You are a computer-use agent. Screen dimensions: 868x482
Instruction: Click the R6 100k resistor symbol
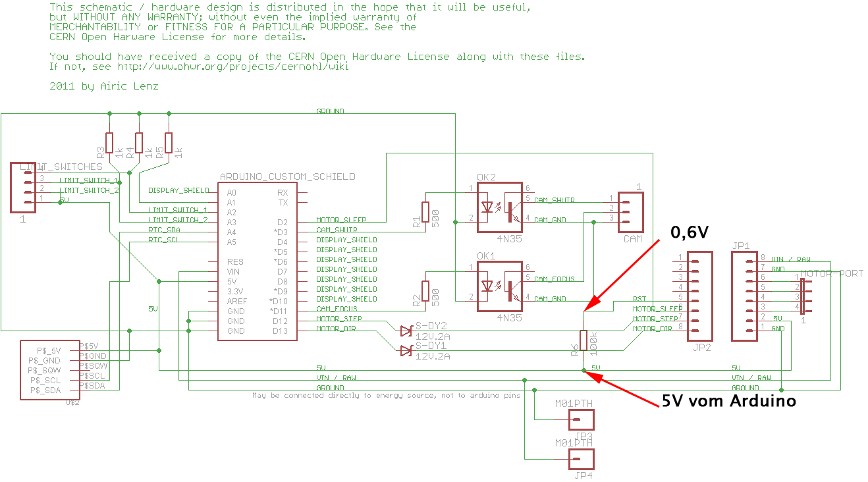click(x=583, y=340)
